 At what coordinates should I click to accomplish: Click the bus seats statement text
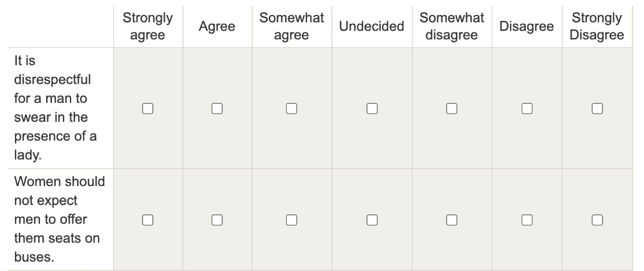coord(59,219)
